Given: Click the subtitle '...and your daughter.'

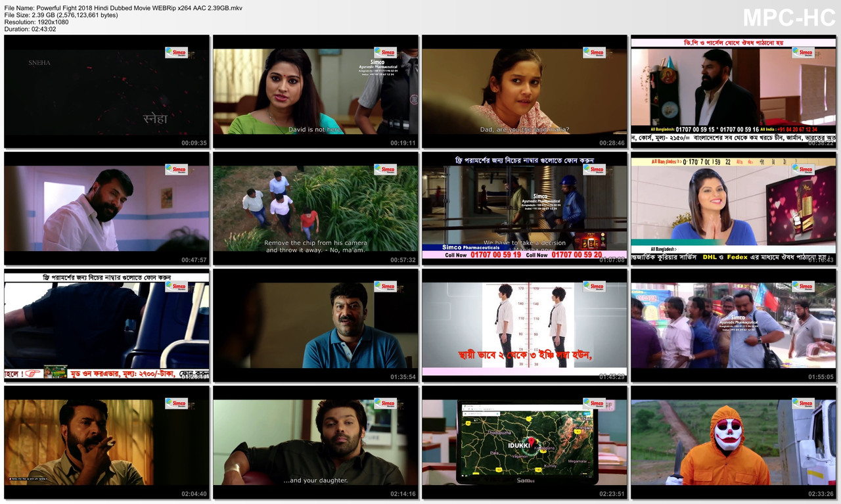Looking at the screenshot, I should pos(315,480).
